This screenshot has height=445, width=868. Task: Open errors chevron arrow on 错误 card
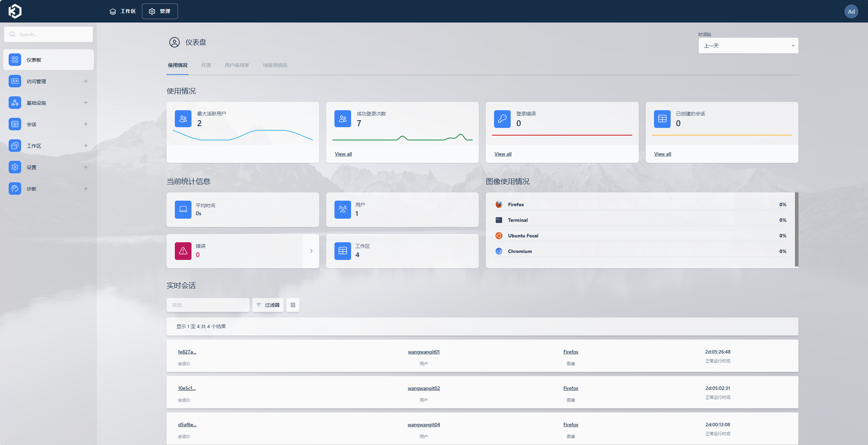311,251
